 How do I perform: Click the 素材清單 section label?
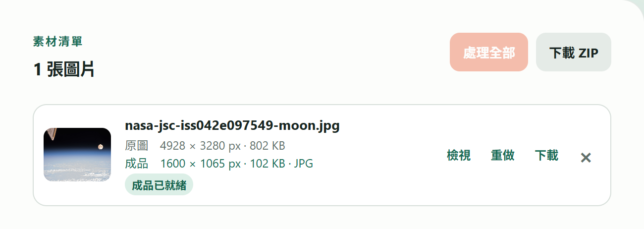[57, 42]
